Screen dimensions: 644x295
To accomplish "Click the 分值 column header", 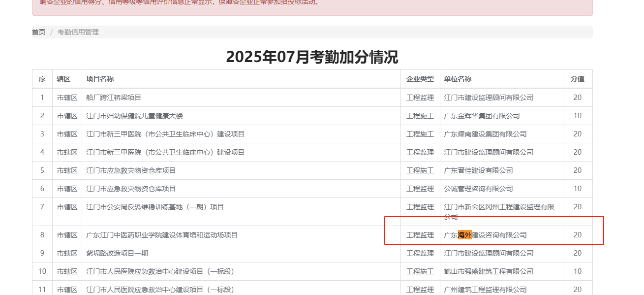I will coord(577,79).
